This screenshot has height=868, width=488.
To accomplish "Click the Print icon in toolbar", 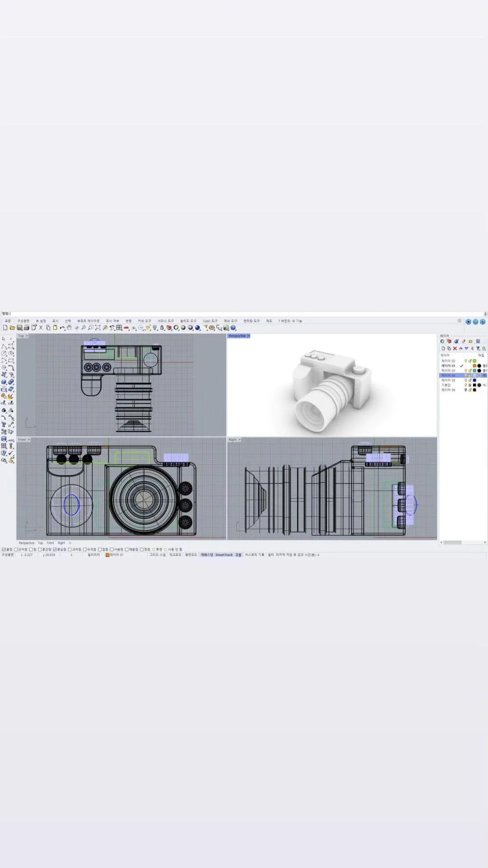I will click(x=27, y=328).
